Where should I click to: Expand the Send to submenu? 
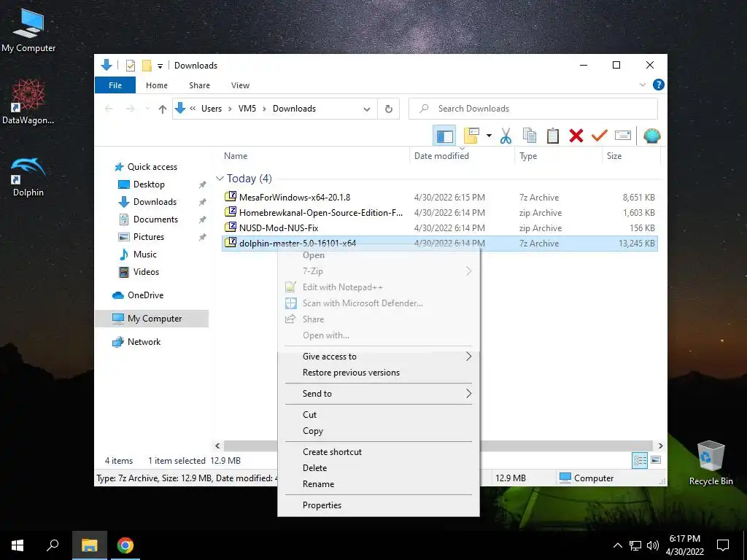(379, 394)
